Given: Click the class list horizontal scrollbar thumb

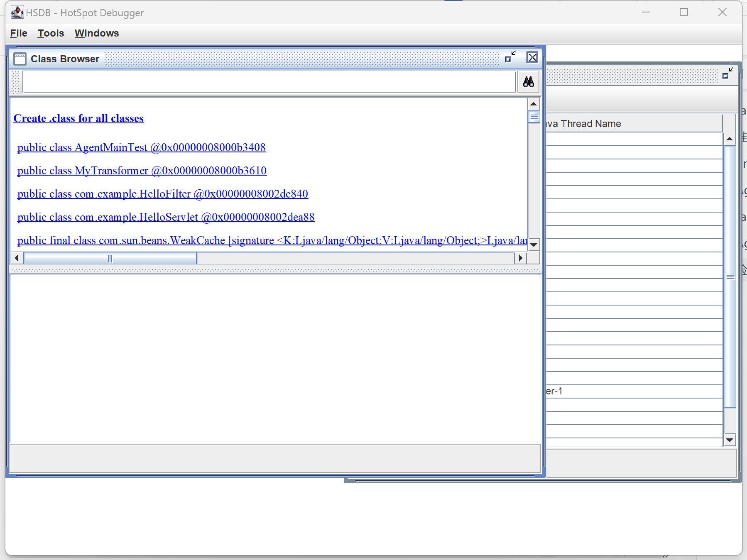Looking at the screenshot, I should click(110, 259).
